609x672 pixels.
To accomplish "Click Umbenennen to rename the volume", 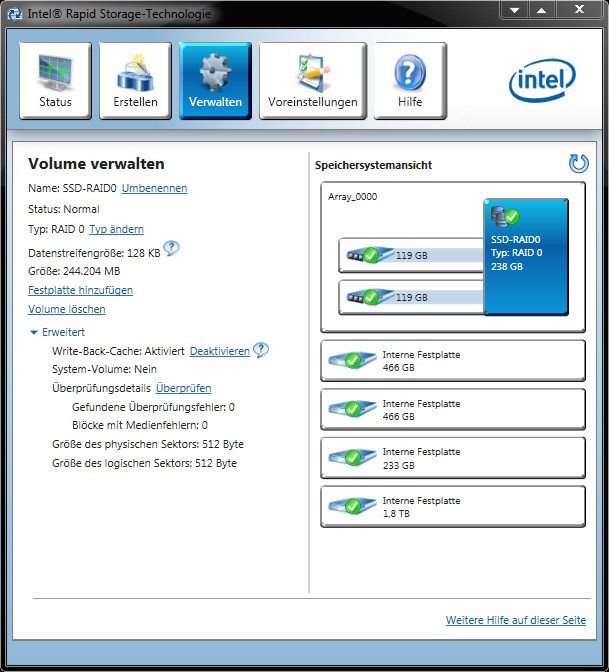I will (x=154, y=188).
